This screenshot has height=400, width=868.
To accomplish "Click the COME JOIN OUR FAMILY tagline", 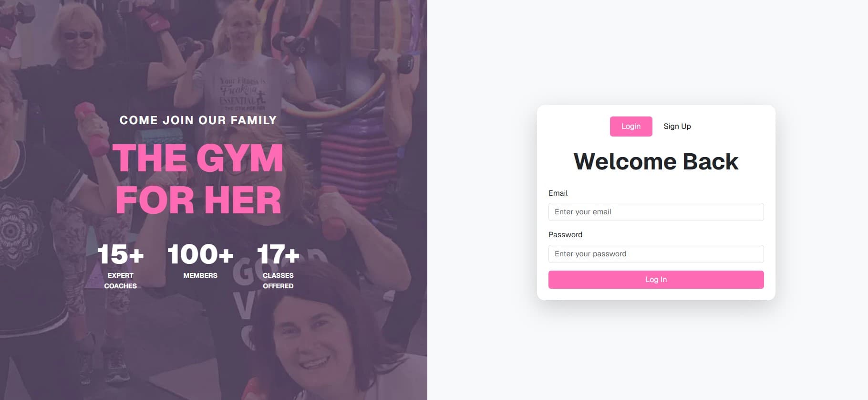I will point(198,120).
